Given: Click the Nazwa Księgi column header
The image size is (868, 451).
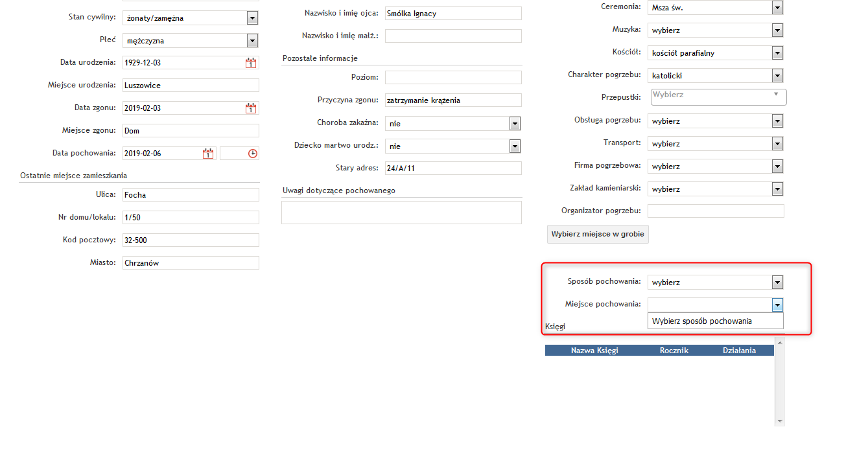Looking at the screenshot, I should coord(594,351).
